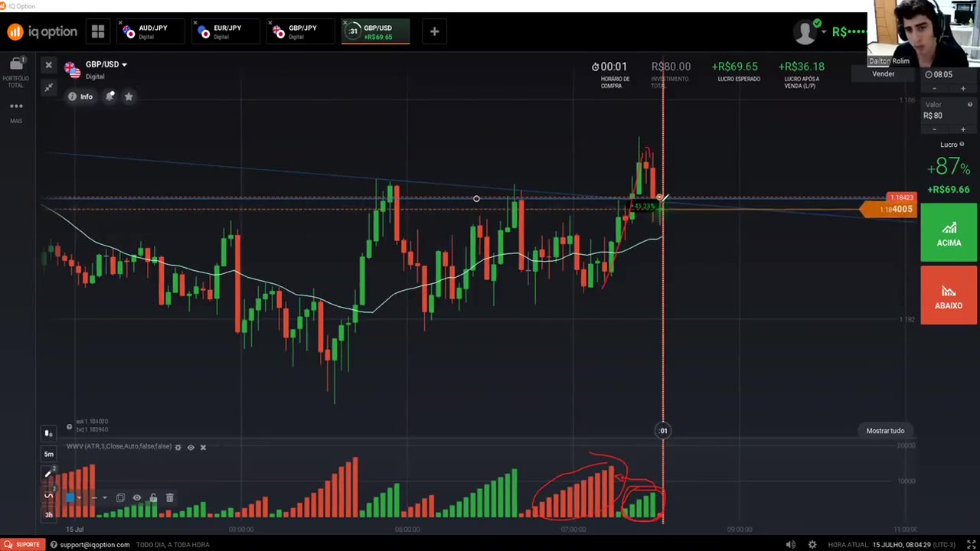Image resolution: width=980 pixels, height=551 pixels.
Task: Click the Vender sell button
Action: [883, 73]
